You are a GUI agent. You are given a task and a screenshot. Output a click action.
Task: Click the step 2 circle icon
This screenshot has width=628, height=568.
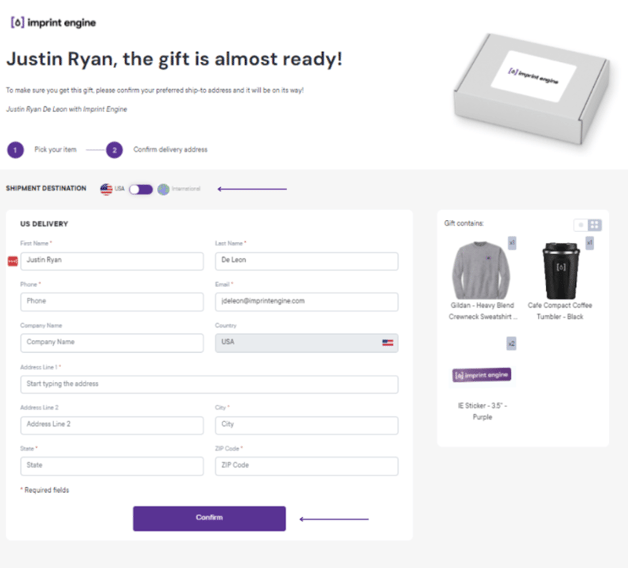coord(115,150)
